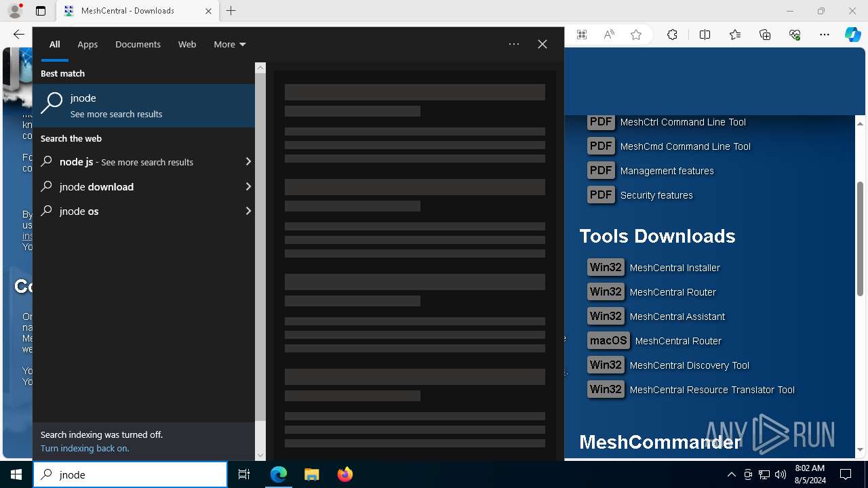The height and width of the screenshot is (488, 868).
Task: Open the network status tray icon
Action: (764, 474)
